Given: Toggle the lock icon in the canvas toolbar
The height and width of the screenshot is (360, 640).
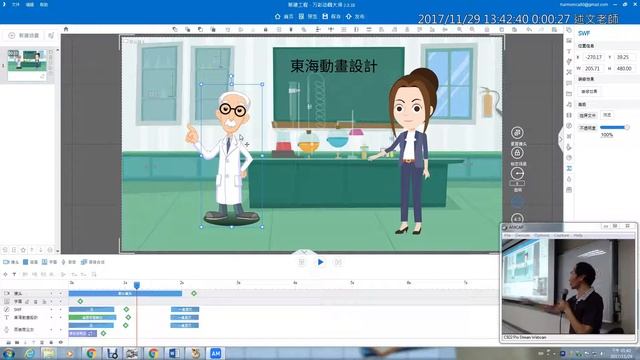Looking at the screenshot, I should 265,29.
